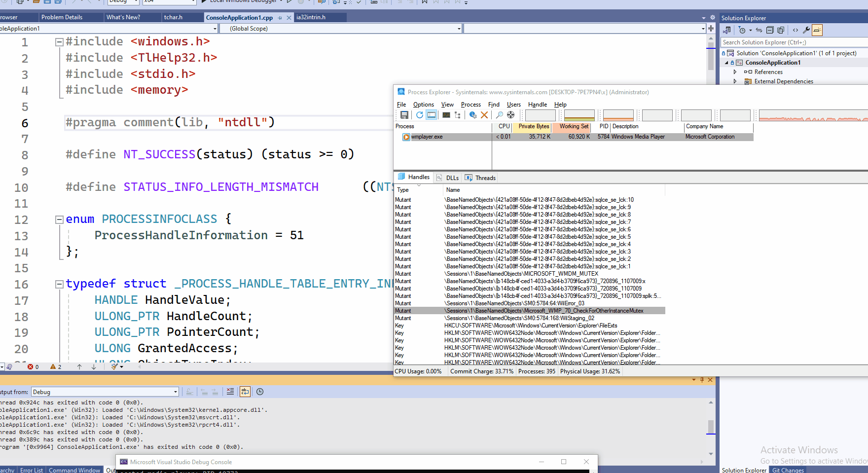Open Pending Changes Filter dropdown arrow
The height and width of the screenshot is (473, 868).
pos(751,30)
